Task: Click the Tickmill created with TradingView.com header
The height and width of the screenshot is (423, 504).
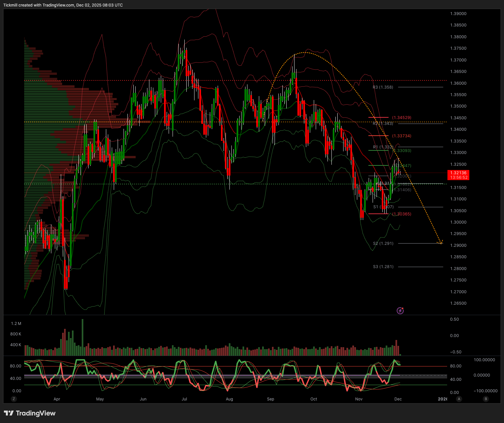Action: click(x=63, y=5)
